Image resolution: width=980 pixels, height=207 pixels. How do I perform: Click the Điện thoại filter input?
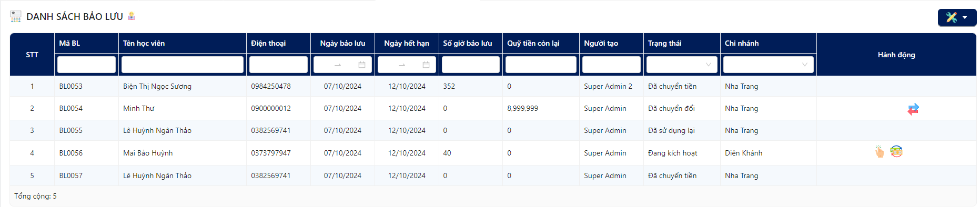[x=278, y=65]
